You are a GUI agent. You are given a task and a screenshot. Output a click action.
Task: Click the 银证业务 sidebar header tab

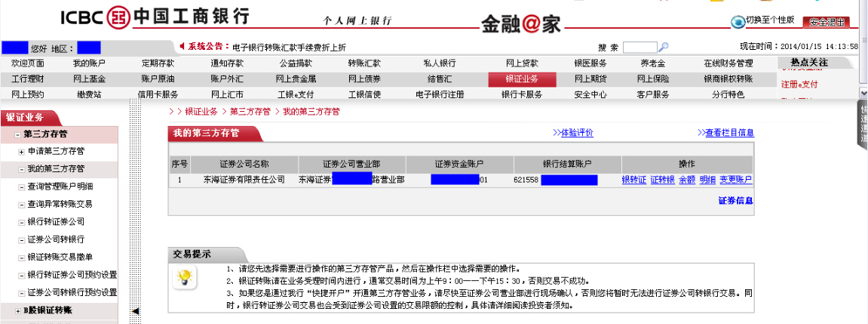pyautogui.click(x=32, y=118)
